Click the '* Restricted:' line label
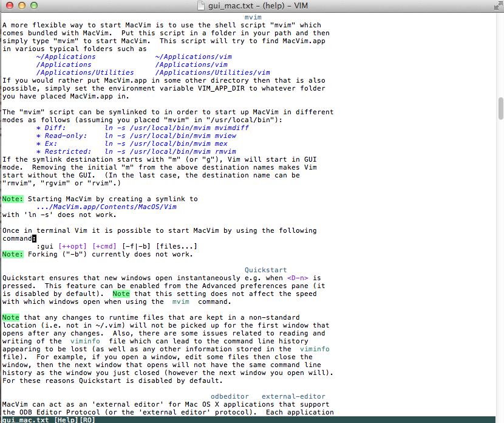The height and width of the screenshot is (423, 504). click(x=64, y=151)
